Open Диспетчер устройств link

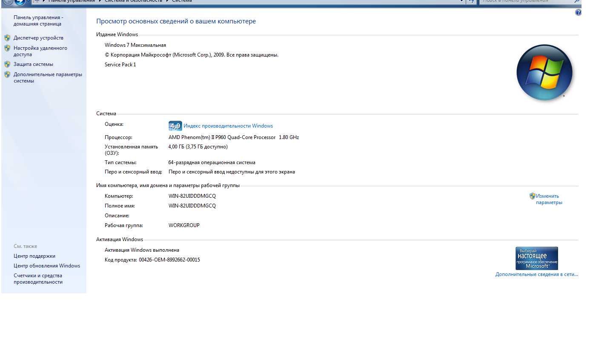(38, 38)
